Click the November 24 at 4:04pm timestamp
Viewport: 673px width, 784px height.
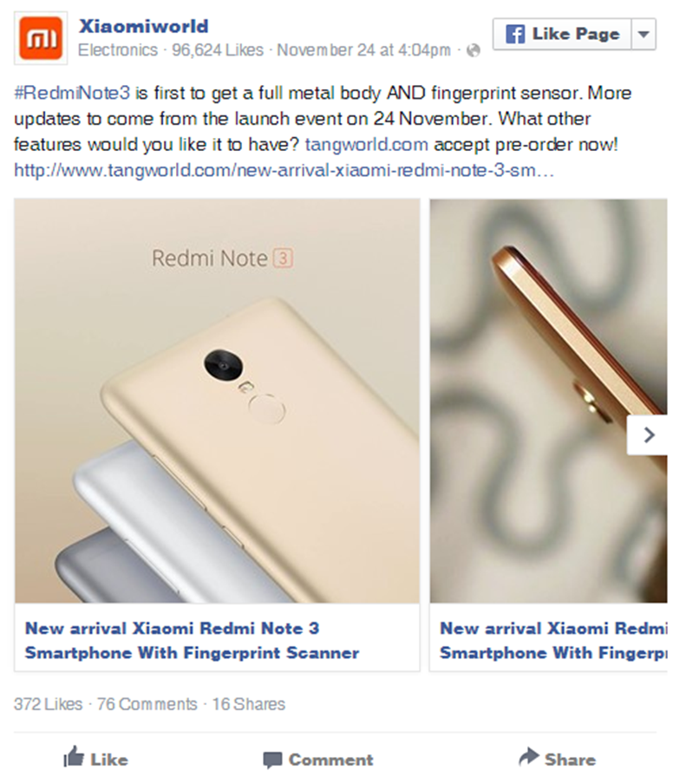click(363, 50)
